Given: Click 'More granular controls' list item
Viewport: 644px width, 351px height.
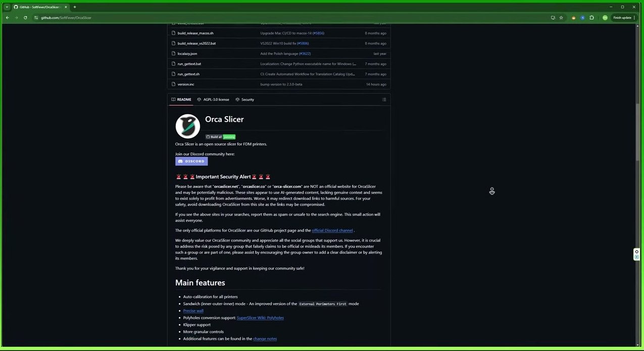Looking at the screenshot, I should tap(204, 332).
